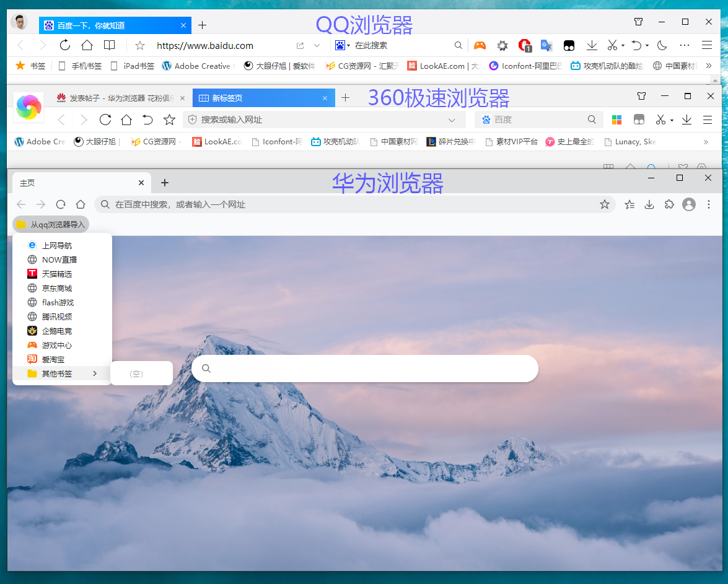728x584 pixels.
Task: Select 天猫精选 in bookmark menu
Action: click(x=62, y=274)
